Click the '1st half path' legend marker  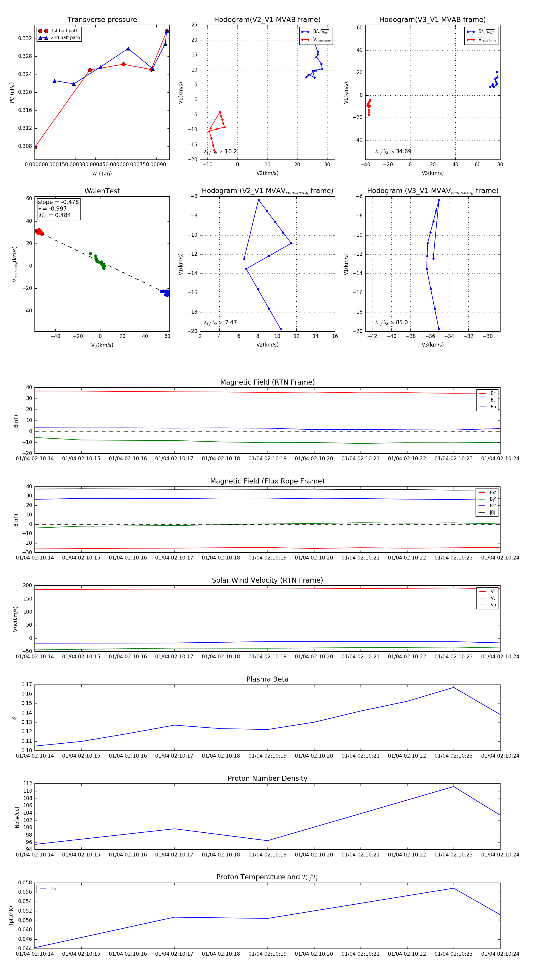43,31
